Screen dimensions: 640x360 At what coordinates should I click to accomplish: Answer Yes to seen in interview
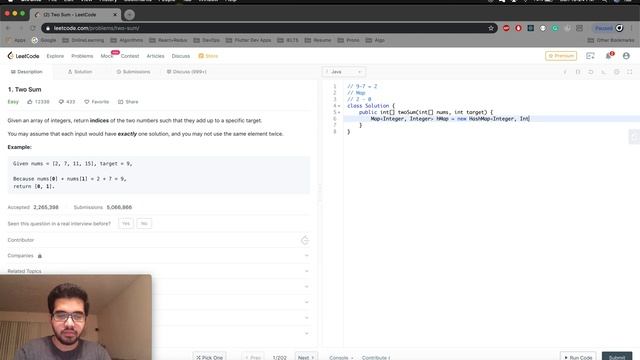(126, 223)
